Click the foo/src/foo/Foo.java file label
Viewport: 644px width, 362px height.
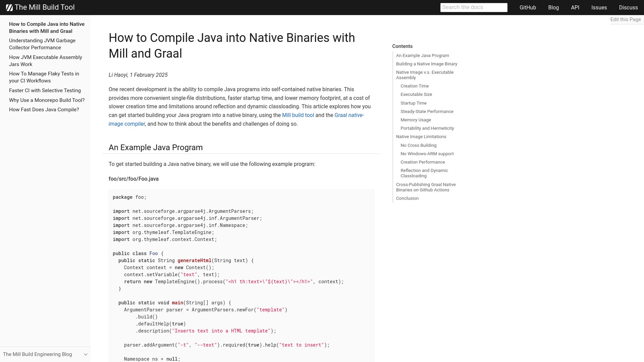coord(133,179)
